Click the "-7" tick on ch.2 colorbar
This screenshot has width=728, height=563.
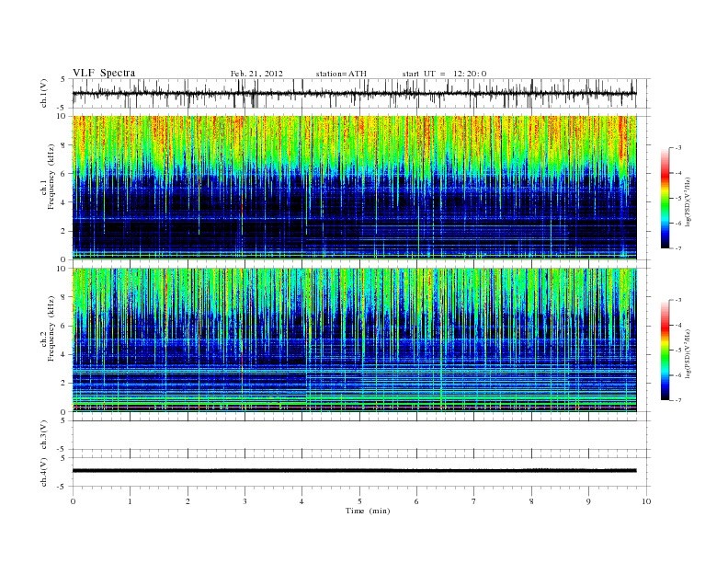click(677, 400)
